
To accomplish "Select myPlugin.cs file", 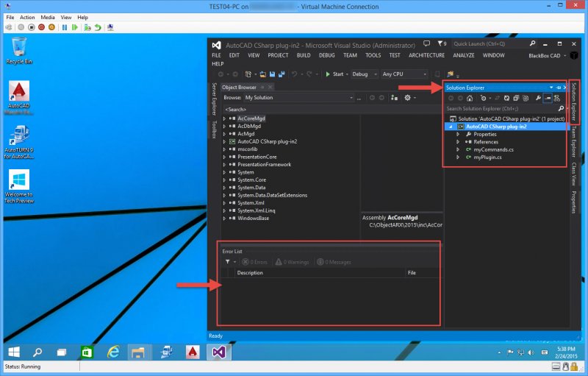I will point(487,157).
